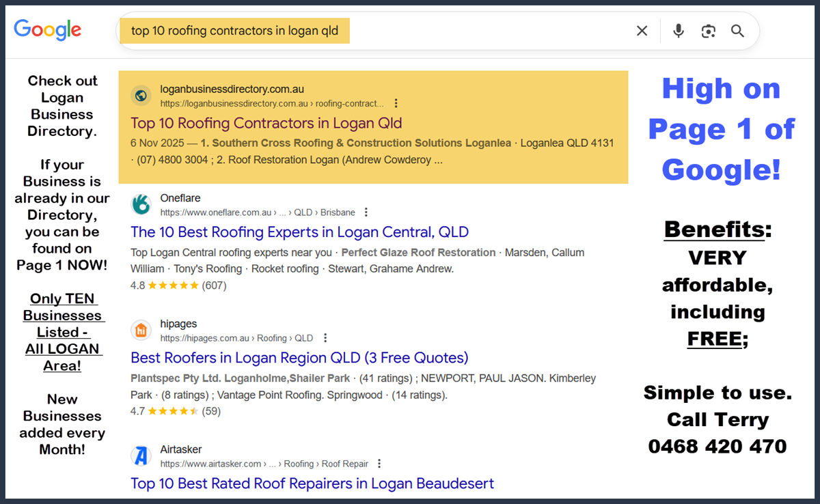This screenshot has height=504, width=820.
Task: Click the loganbusinessdirectory globe favicon
Action: click(x=141, y=96)
